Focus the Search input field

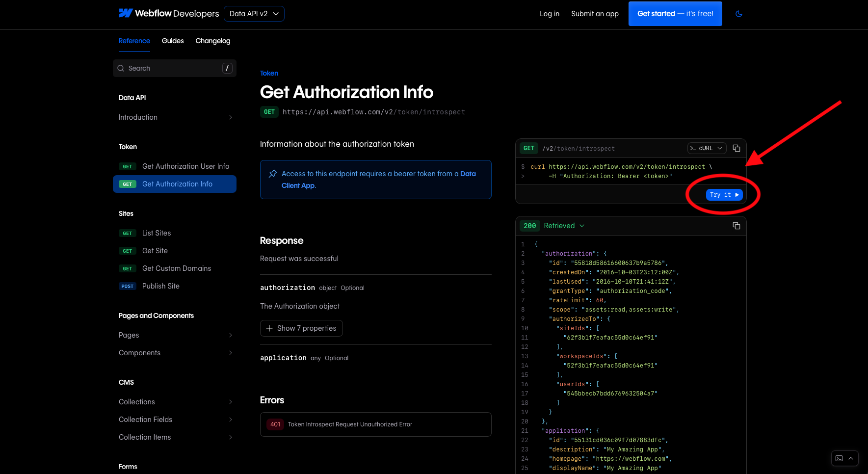[x=175, y=68]
